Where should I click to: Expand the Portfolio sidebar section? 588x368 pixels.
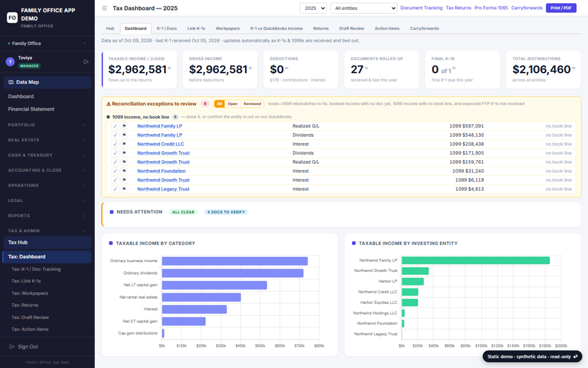click(47, 125)
